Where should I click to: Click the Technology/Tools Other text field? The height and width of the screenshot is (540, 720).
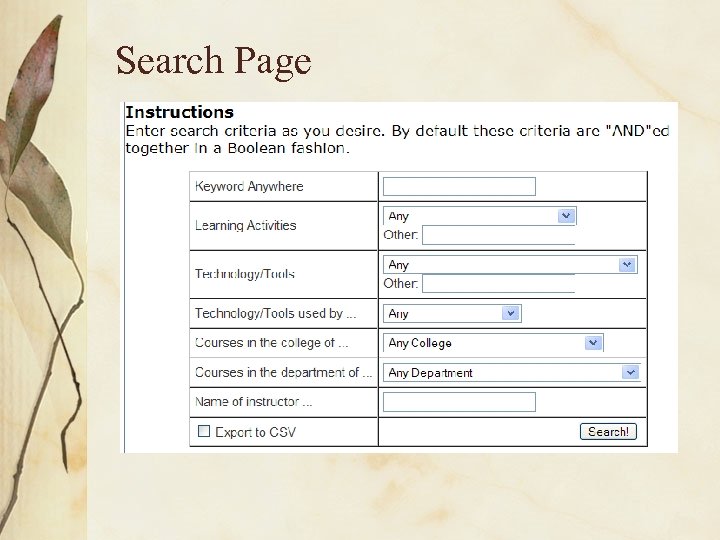click(x=499, y=284)
